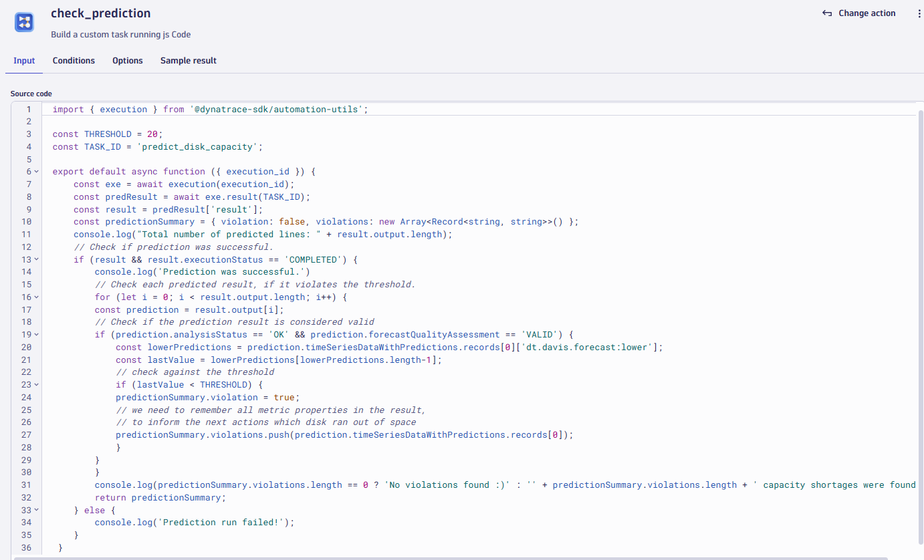
Task: Collapse the function block at line 6
Action: click(37, 172)
